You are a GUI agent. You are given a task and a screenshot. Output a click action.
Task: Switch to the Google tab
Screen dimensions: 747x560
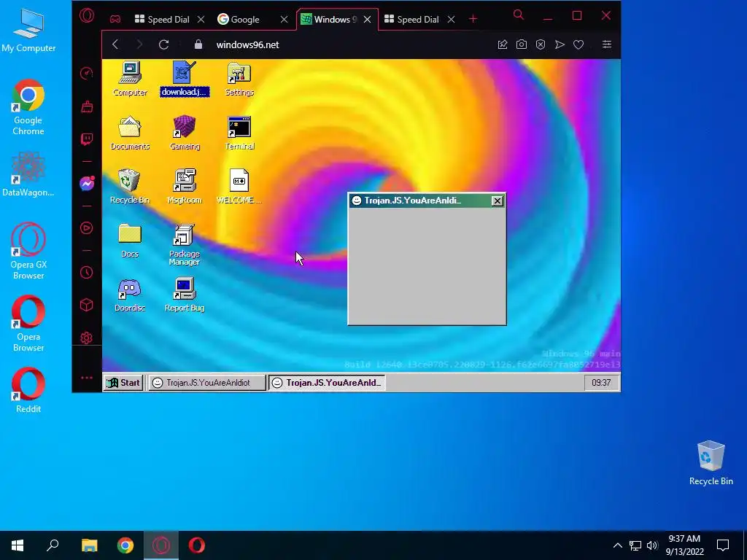click(245, 20)
